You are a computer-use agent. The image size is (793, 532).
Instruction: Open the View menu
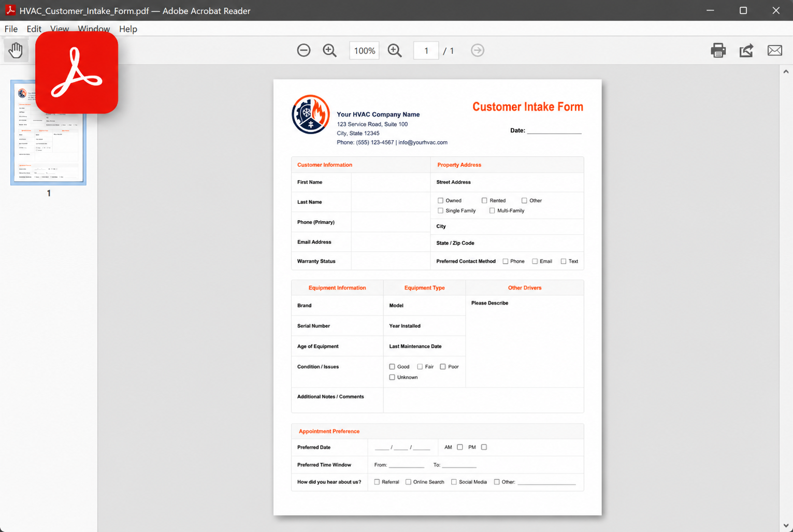tap(60, 29)
